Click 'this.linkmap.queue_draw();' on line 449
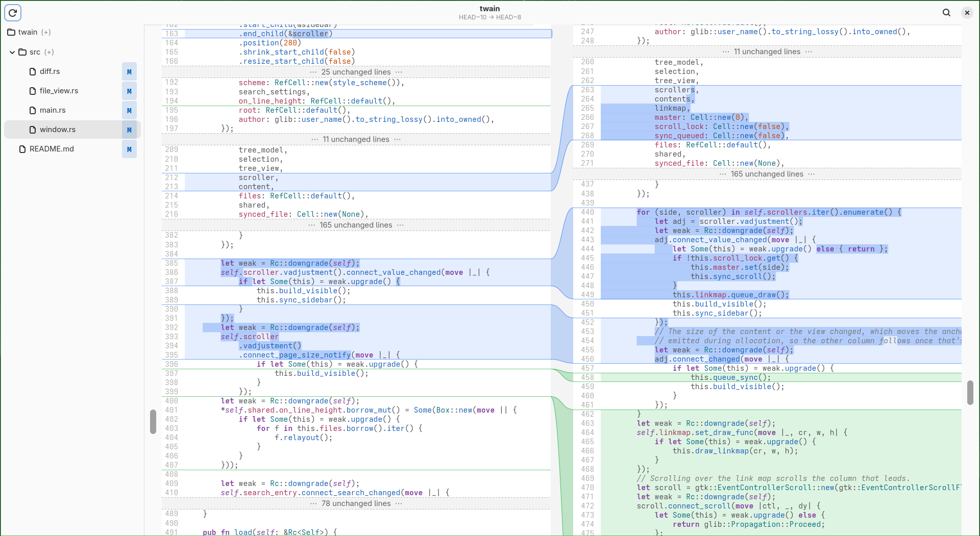The image size is (980, 536). tap(731, 295)
